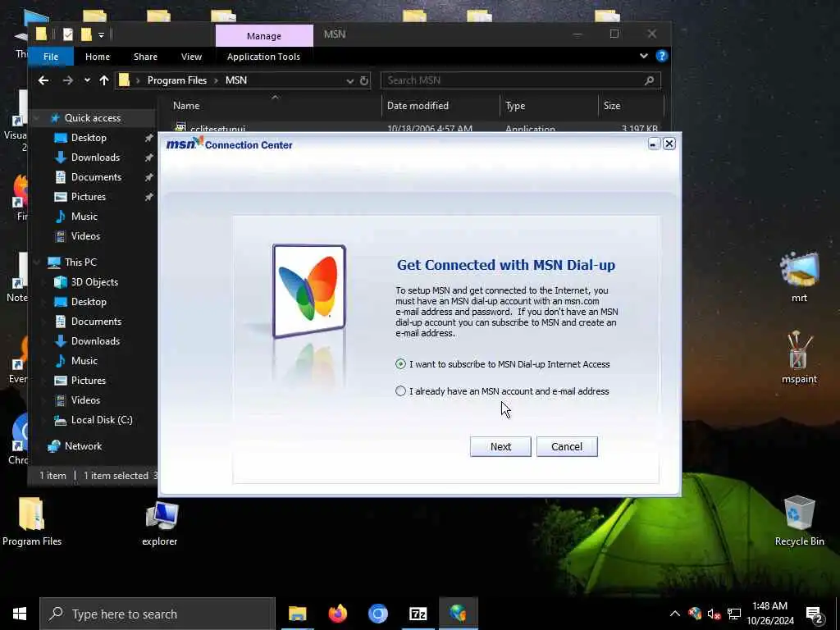840x630 pixels.
Task: Go forward in File Explorer
Action: click(x=67, y=80)
